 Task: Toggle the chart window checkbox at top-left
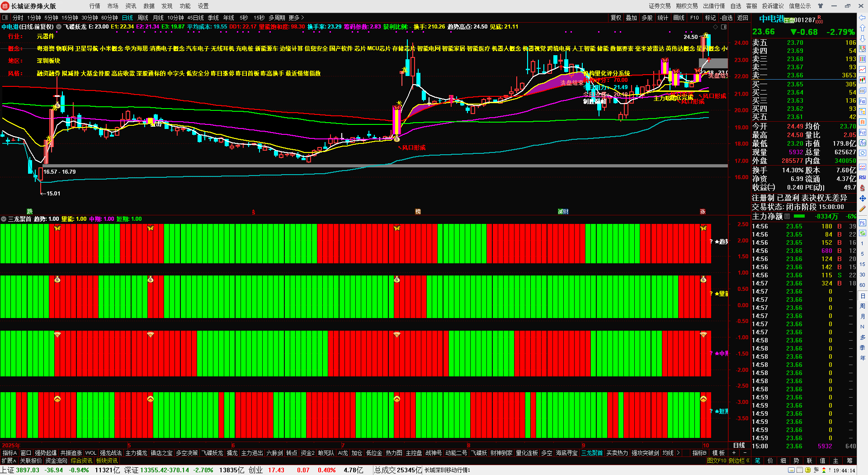tap(5, 18)
